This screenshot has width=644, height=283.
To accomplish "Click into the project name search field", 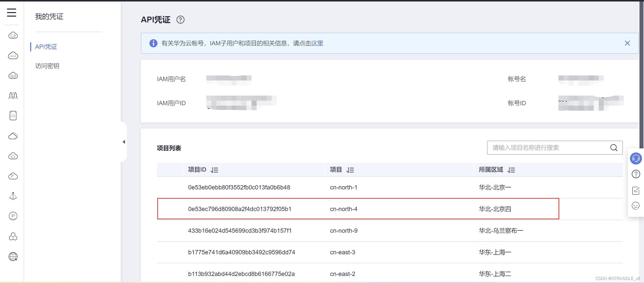I will pos(548,148).
